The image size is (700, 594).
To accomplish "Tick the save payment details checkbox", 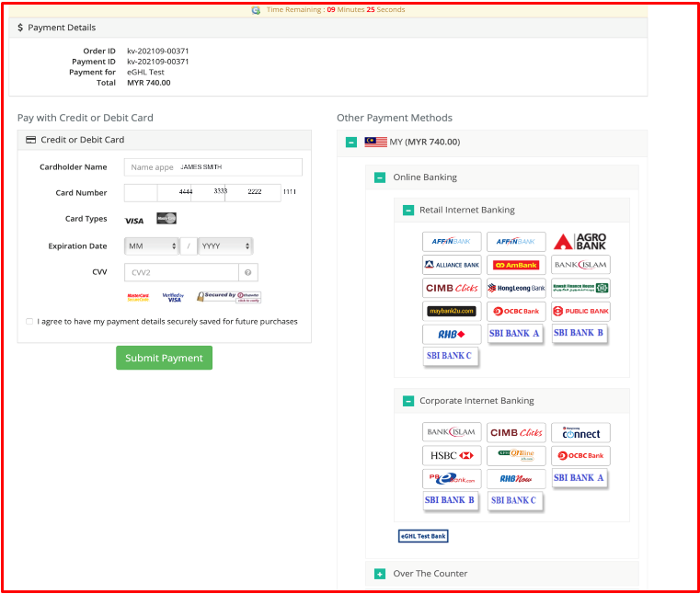I will [x=29, y=321].
